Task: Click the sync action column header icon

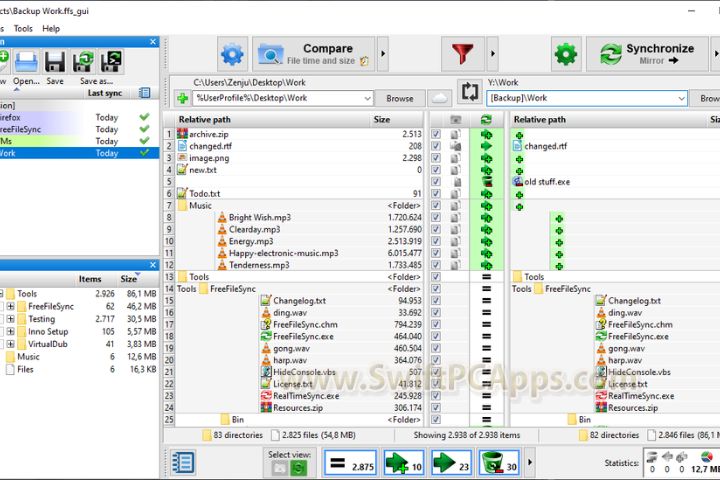Action: 486,120
